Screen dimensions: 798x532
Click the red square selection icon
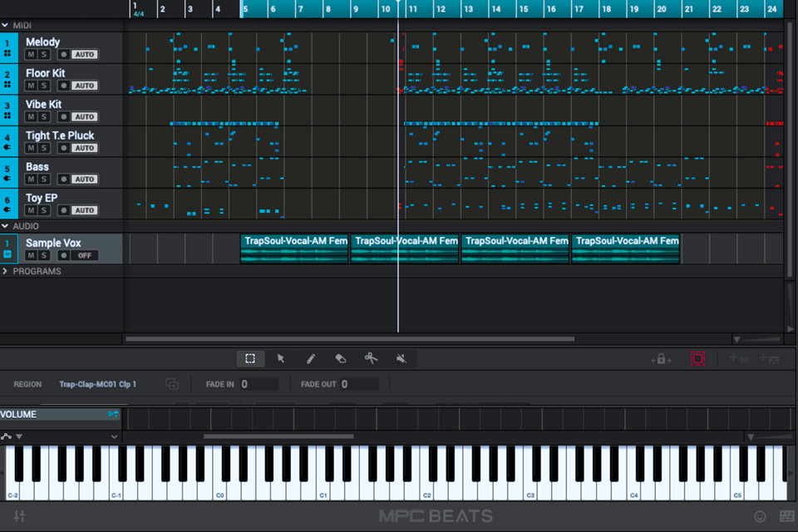click(697, 358)
